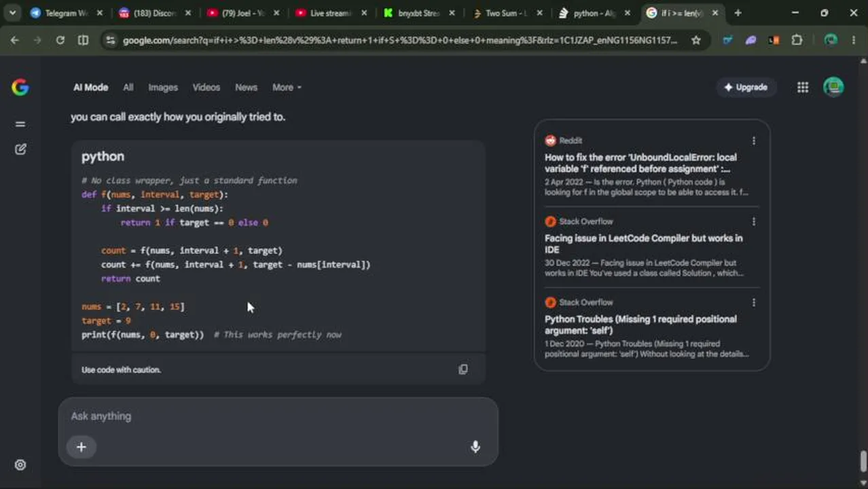Open Chrome profile icon in toolbar
Viewport: 868px width, 489px height.
pyautogui.click(x=831, y=40)
